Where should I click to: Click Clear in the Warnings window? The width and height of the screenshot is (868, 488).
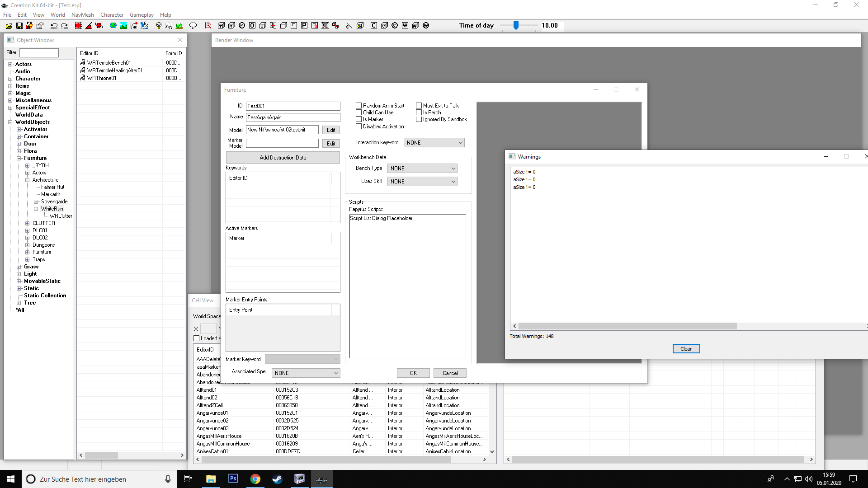tap(686, 349)
